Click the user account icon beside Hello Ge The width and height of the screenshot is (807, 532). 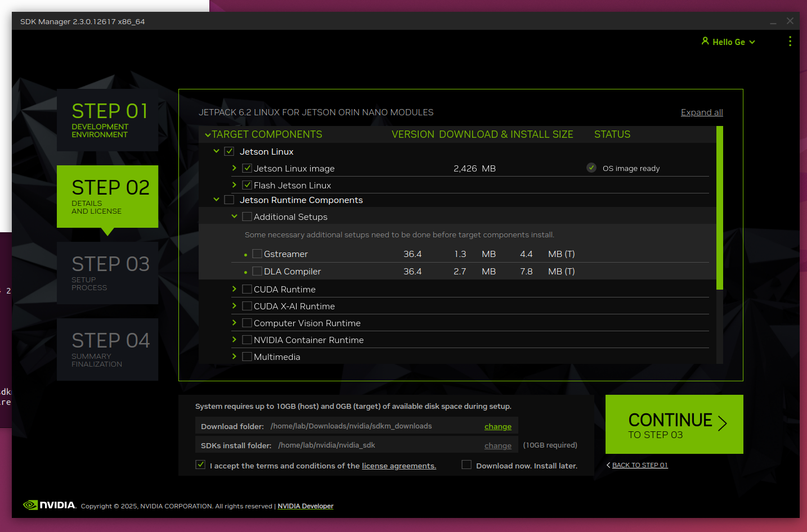[705, 41]
